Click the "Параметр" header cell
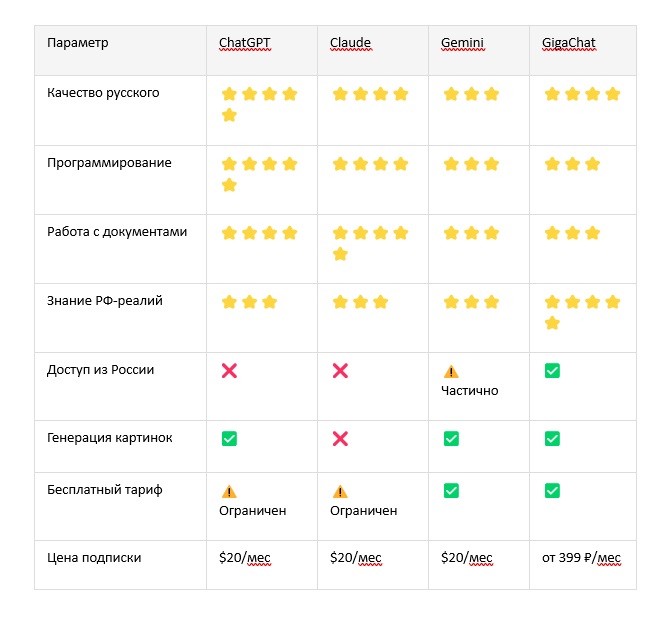The width and height of the screenshot is (668, 622). [78, 43]
